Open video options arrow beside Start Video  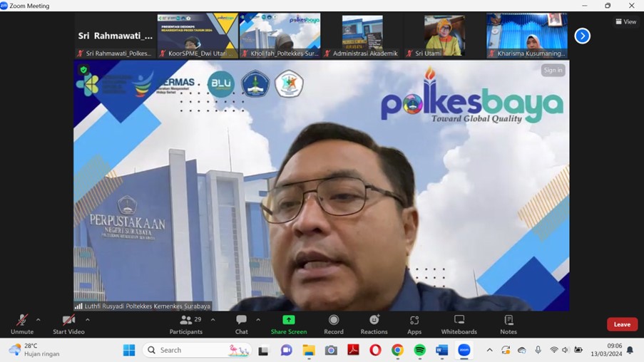tap(88, 320)
